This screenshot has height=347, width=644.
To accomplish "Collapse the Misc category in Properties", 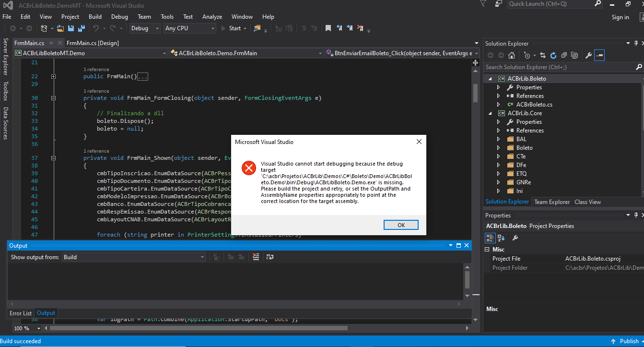I will click(488, 250).
